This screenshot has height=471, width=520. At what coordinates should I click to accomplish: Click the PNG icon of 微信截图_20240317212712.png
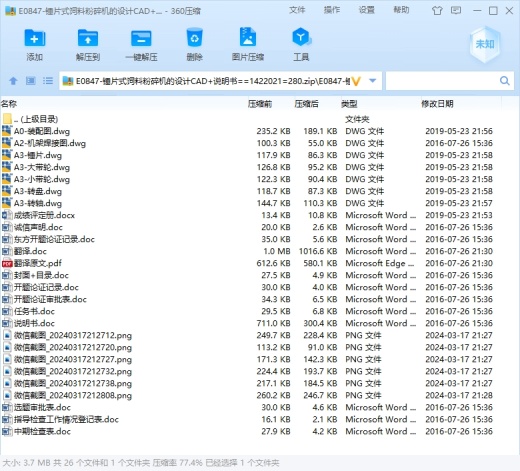7,335
